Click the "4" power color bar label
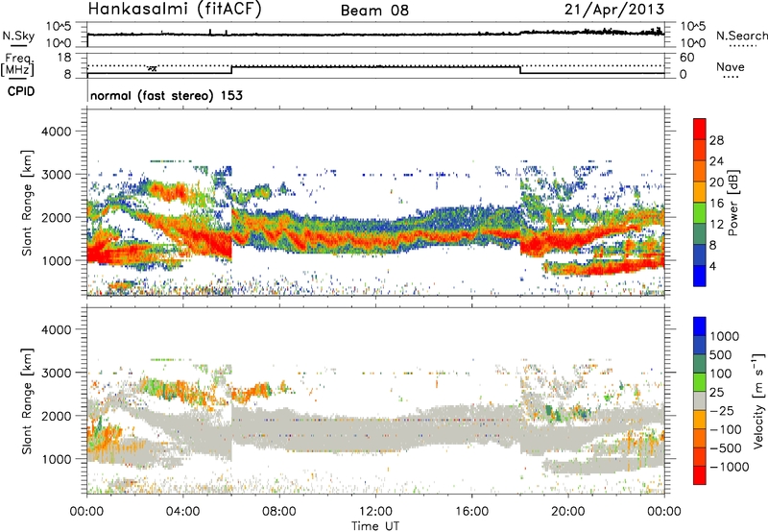Image resolution: width=768 pixels, height=532 pixels. tap(712, 266)
